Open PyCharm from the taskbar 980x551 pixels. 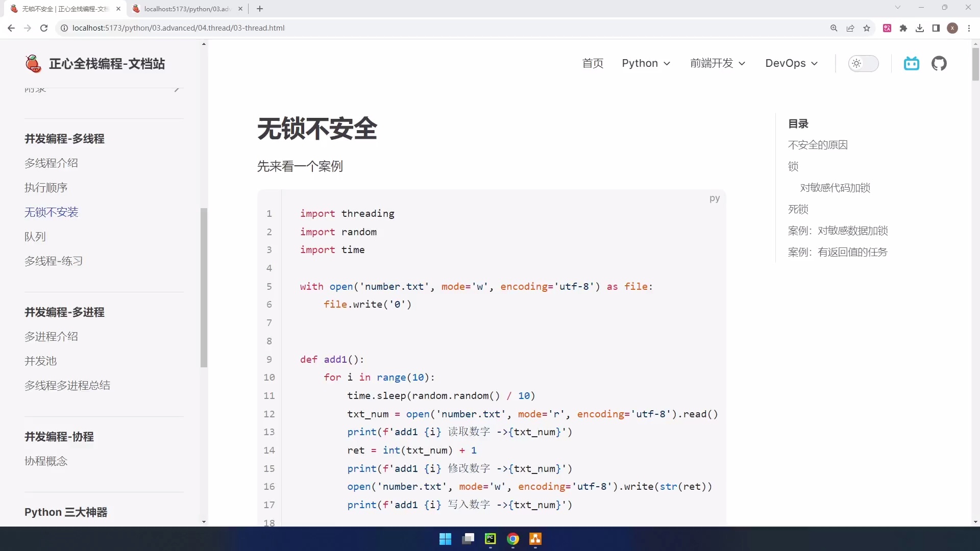pos(490,539)
